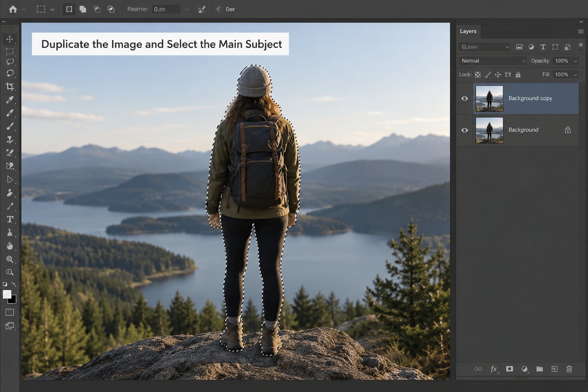Filter layers by smart objects icon

567,47
